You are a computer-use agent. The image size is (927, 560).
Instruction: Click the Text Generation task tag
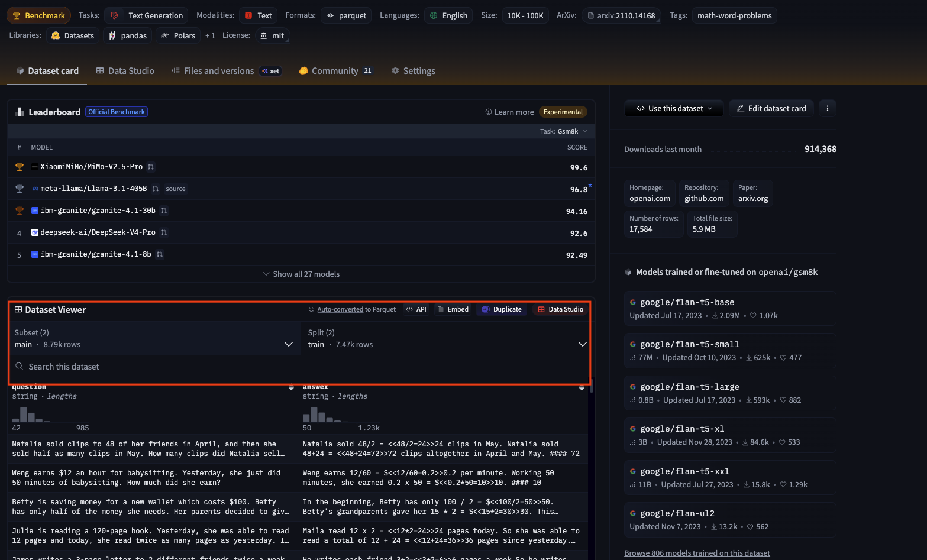pos(147,15)
